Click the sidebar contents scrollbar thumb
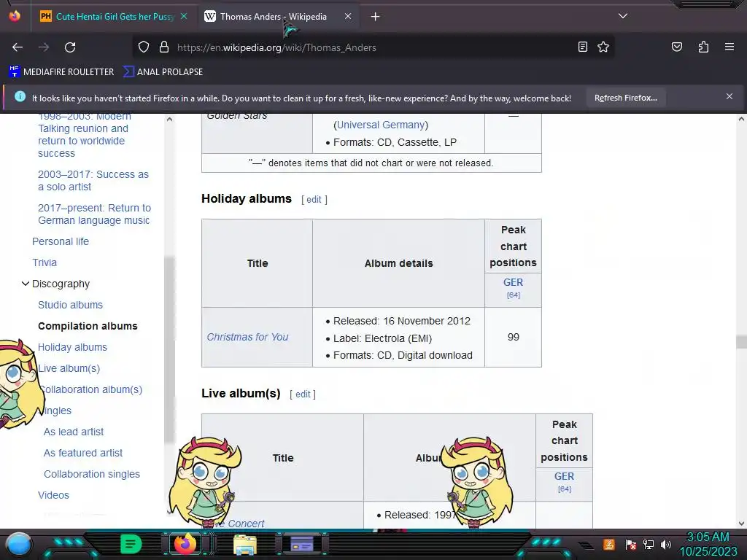Viewport: 747px width, 560px height. 169,350
